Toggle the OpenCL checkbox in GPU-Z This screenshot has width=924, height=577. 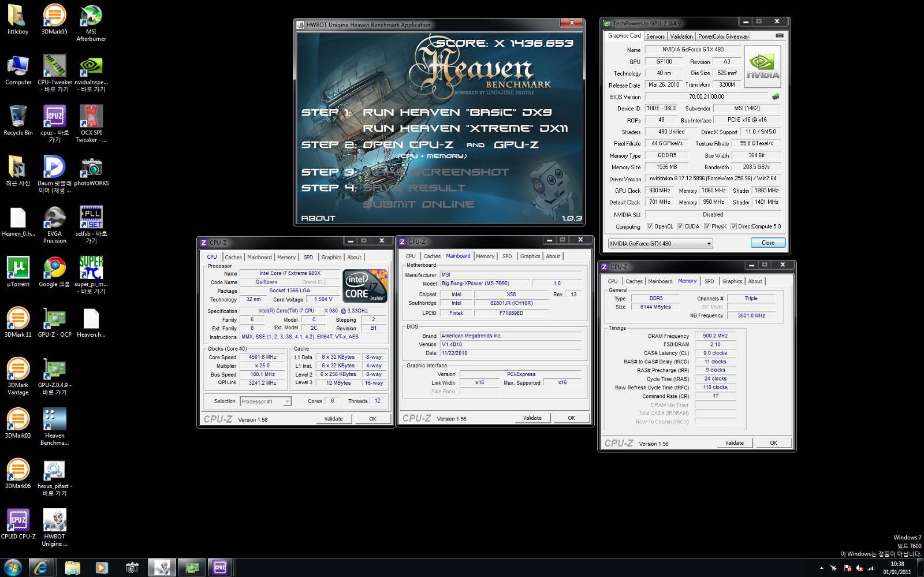pos(650,226)
